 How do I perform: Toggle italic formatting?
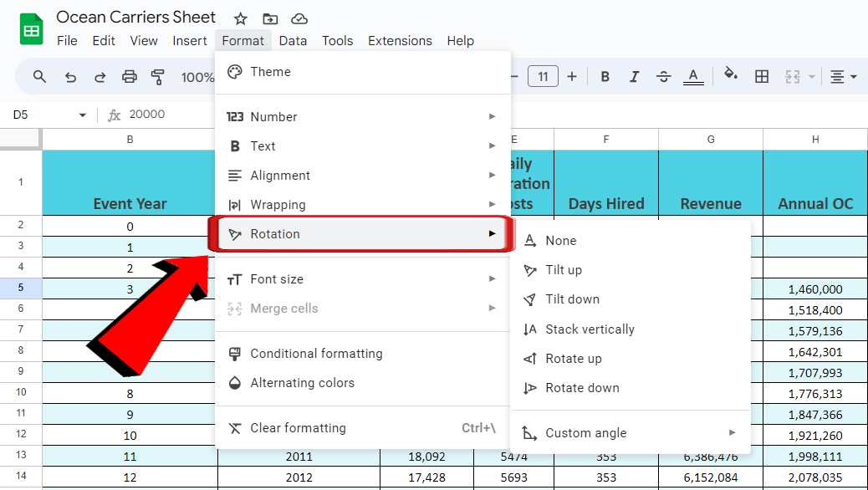click(x=634, y=76)
